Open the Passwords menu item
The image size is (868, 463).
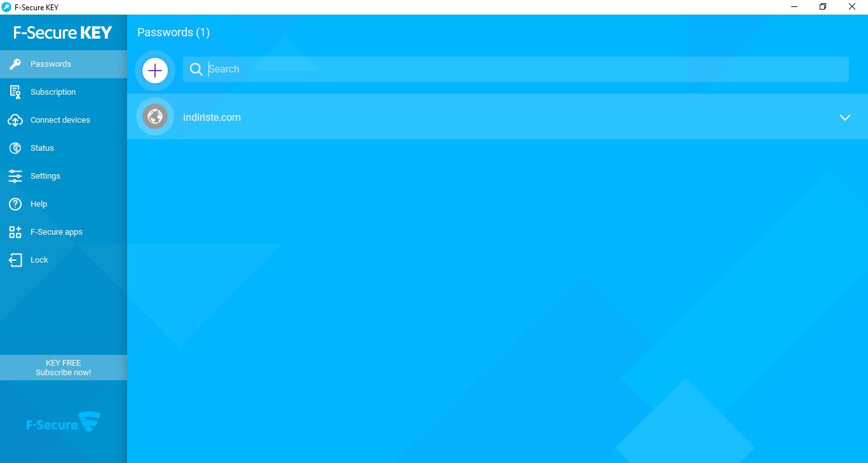64,64
